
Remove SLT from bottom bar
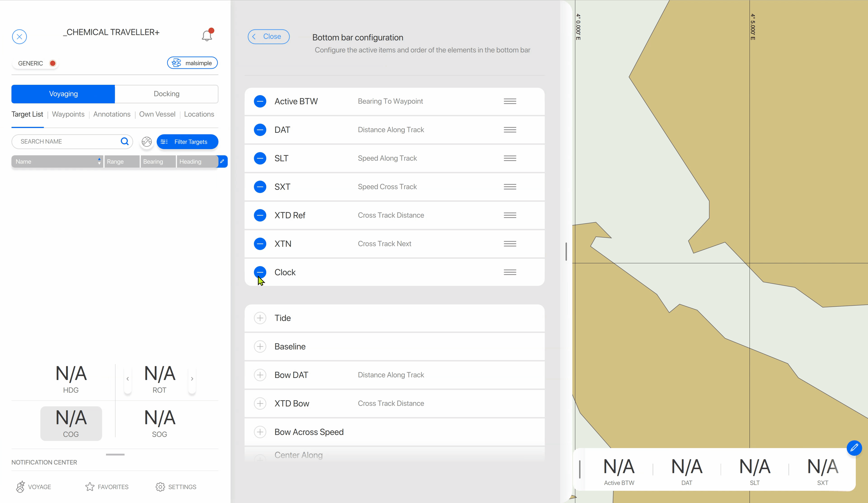[260, 159]
